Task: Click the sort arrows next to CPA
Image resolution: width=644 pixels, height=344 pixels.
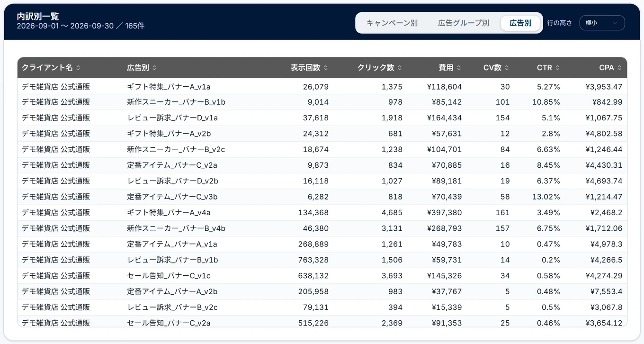Action: pos(619,68)
